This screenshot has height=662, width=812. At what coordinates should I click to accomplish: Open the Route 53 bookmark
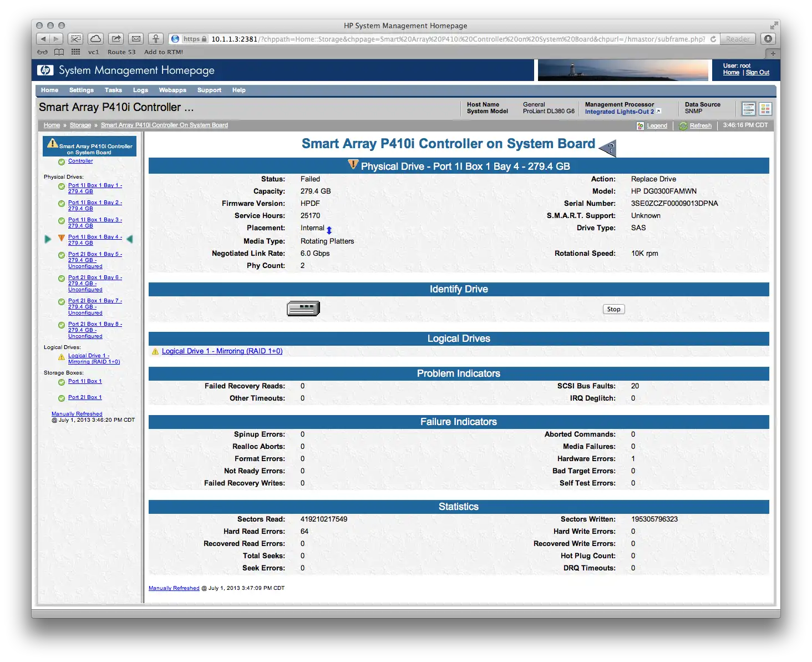click(x=121, y=52)
